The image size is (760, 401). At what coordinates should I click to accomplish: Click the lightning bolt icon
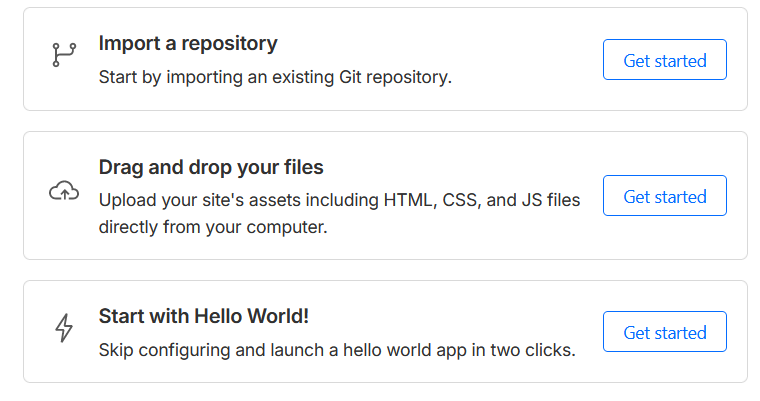tap(63, 328)
